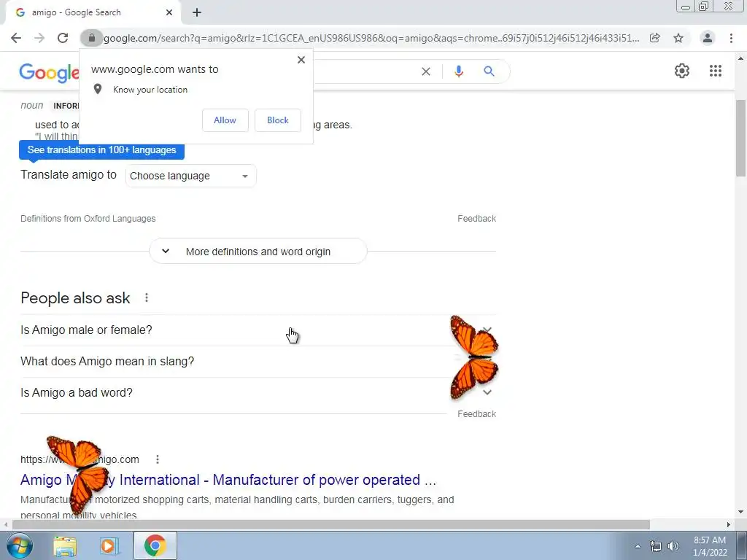Click See translations in 100+ languages tooltip
This screenshot has height=560, width=747.
point(101,149)
